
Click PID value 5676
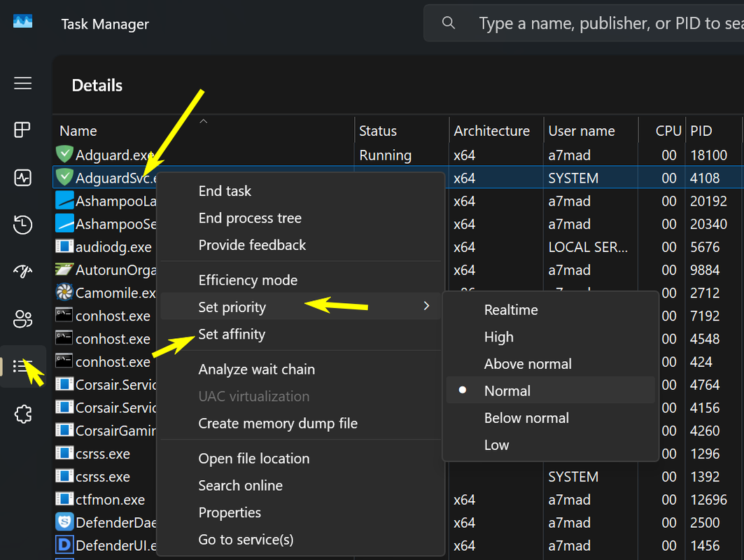[x=705, y=247]
